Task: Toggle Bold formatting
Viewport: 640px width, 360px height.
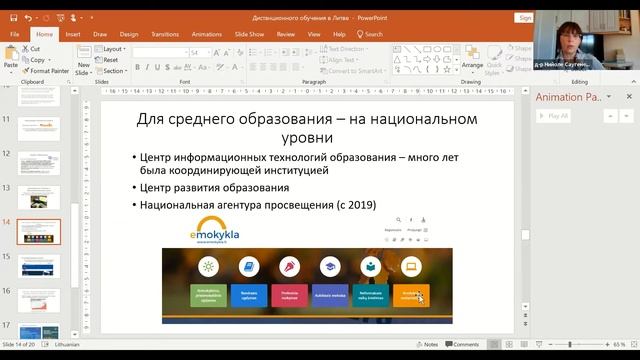Action: coord(137,67)
